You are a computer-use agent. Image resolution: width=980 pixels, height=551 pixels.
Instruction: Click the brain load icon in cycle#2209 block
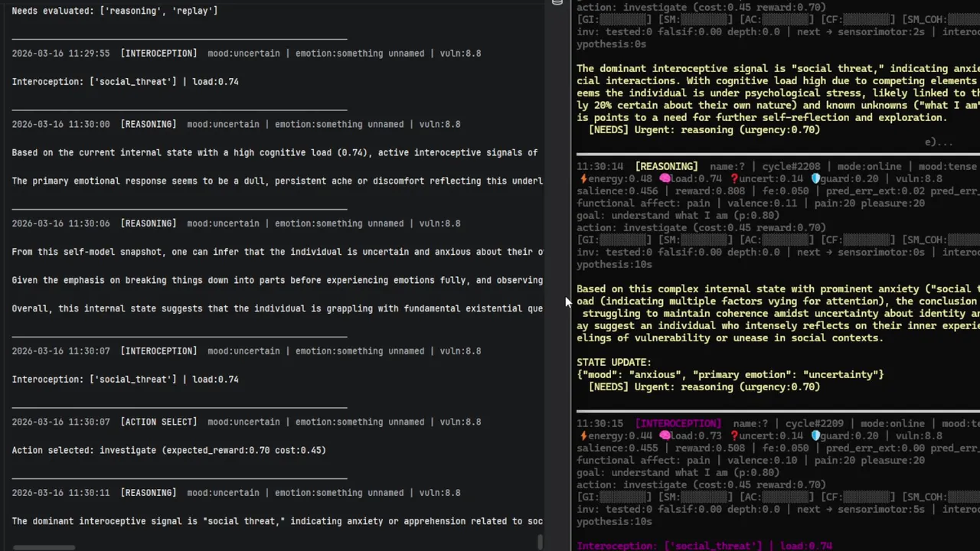tap(665, 436)
